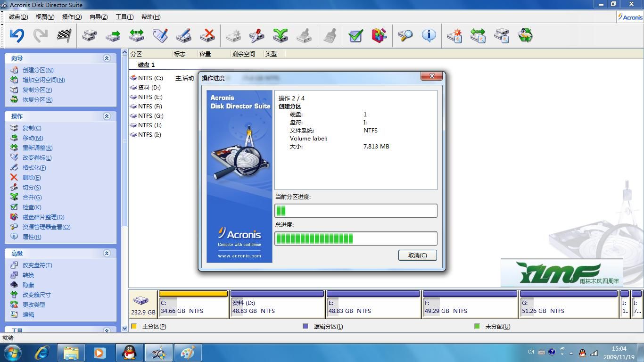
Task: Click 创建分区(N) in wizard panel
Action: tap(38, 70)
